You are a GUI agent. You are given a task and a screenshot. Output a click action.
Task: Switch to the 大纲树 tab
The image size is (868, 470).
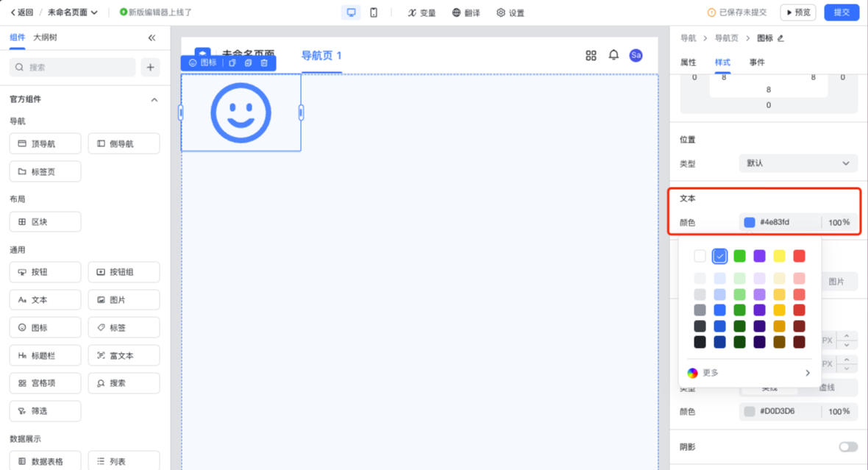point(45,38)
